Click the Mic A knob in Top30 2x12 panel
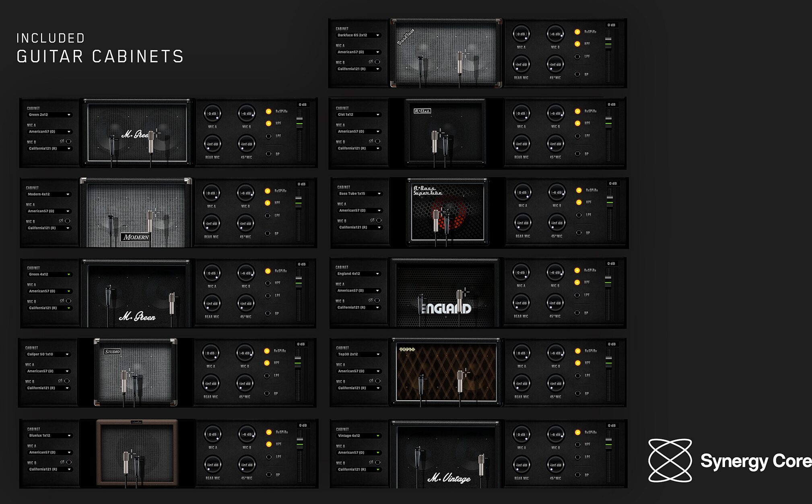The image size is (812, 504). 521,353
